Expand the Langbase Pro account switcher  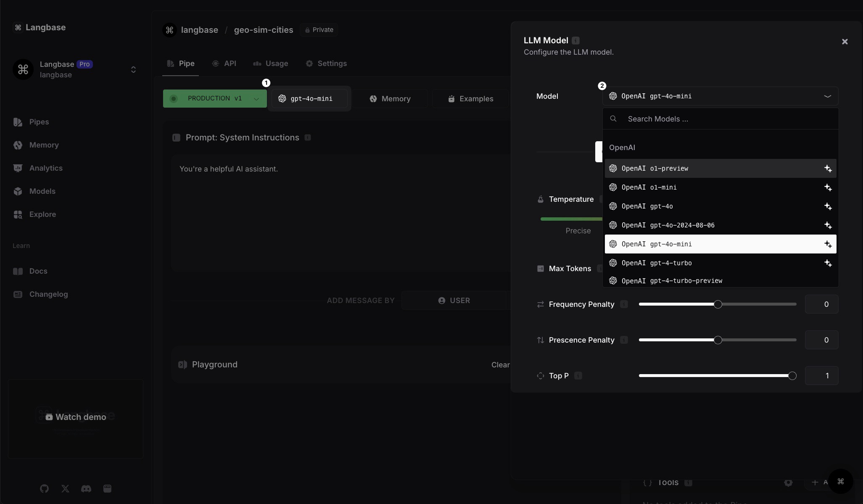point(133,69)
